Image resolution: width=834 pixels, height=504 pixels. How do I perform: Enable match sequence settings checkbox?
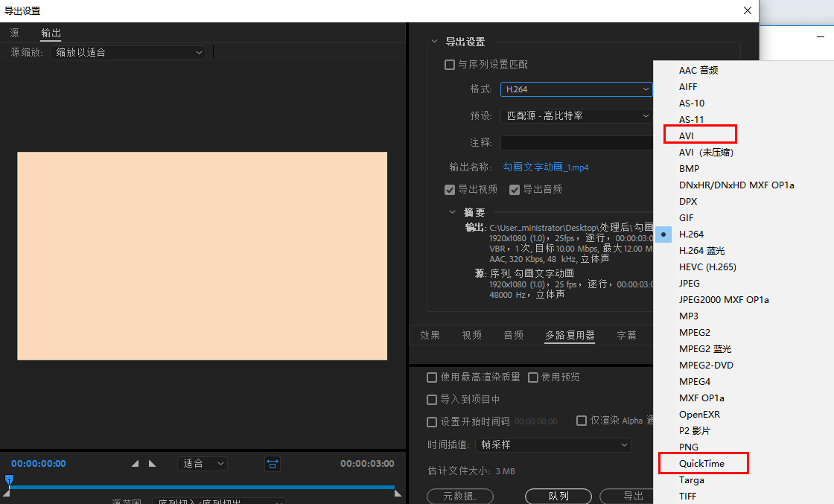450,64
